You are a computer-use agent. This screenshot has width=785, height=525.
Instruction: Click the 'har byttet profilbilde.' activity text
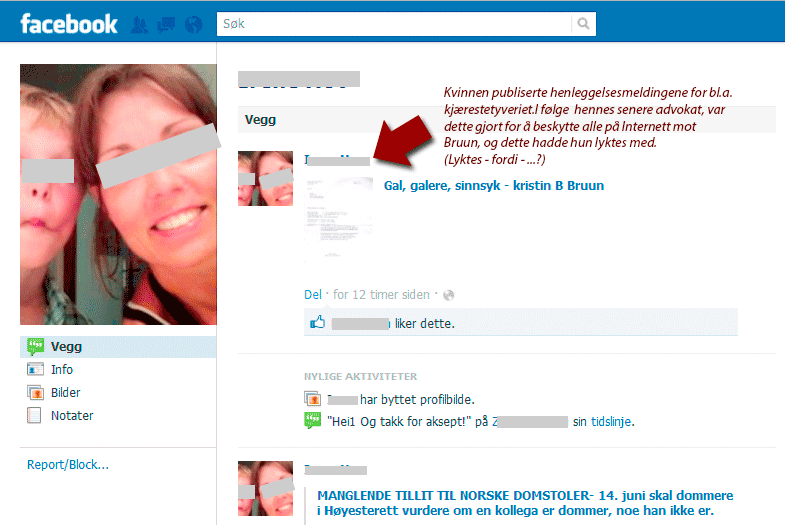point(417,400)
